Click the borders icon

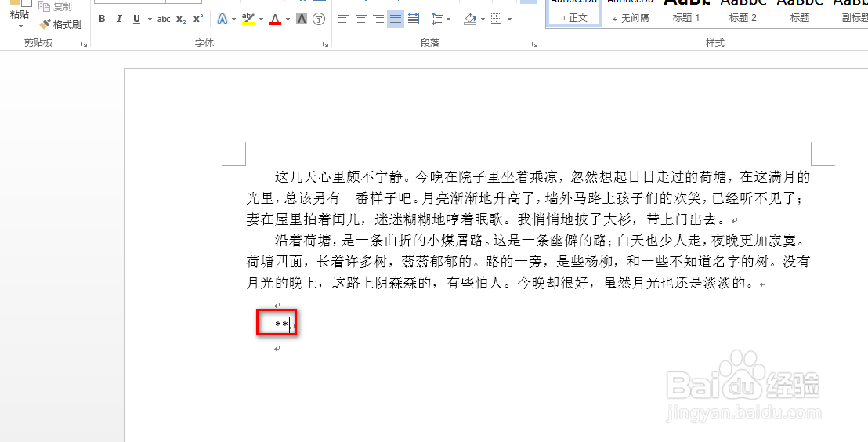tap(496, 20)
